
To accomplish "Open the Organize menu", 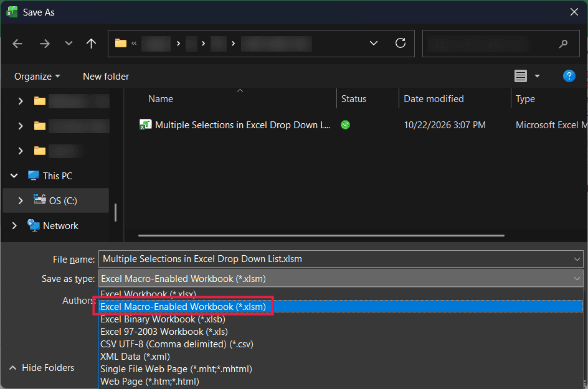I will [37, 77].
